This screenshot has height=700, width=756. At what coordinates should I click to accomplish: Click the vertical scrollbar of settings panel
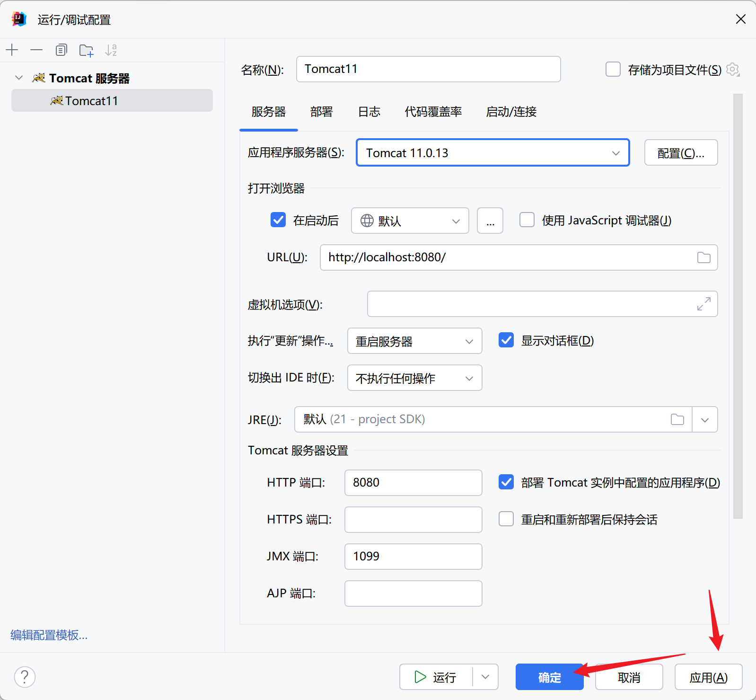click(x=738, y=306)
